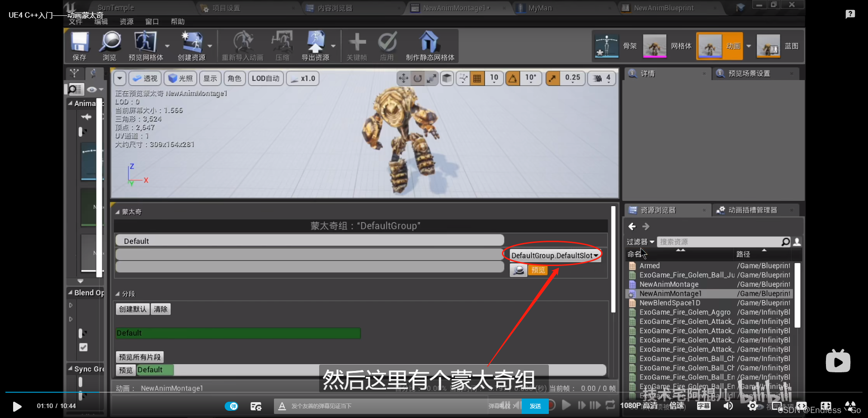The image size is (868, 418).
Task: Switch to 网格体 mesh mode icon
Action: tap(655, 46)
